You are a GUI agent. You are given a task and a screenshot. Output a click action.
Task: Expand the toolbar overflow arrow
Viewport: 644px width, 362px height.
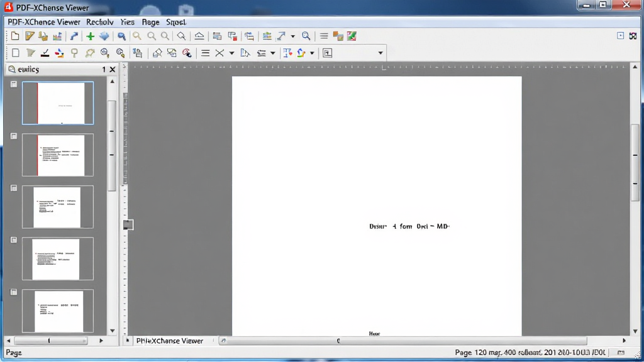[x=380, y=53]
